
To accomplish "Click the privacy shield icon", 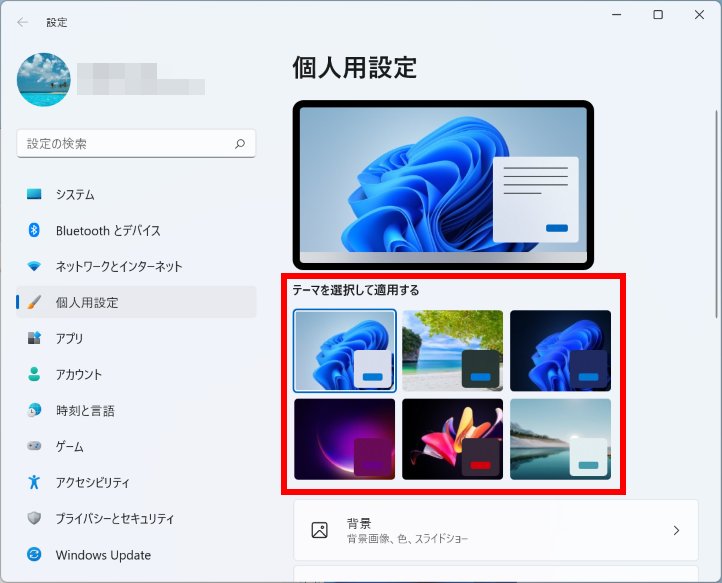I will pos(34,518).
